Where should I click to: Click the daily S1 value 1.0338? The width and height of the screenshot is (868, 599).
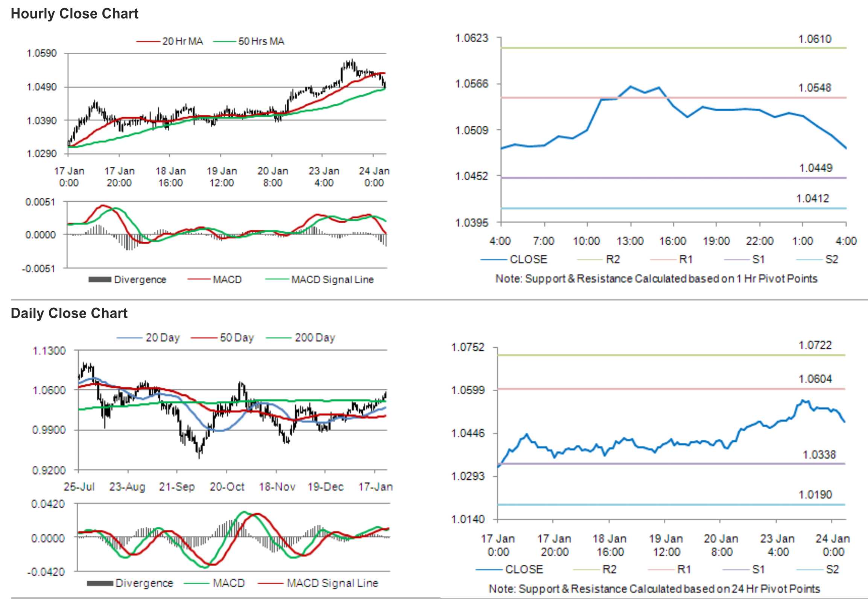pos(819,455)
